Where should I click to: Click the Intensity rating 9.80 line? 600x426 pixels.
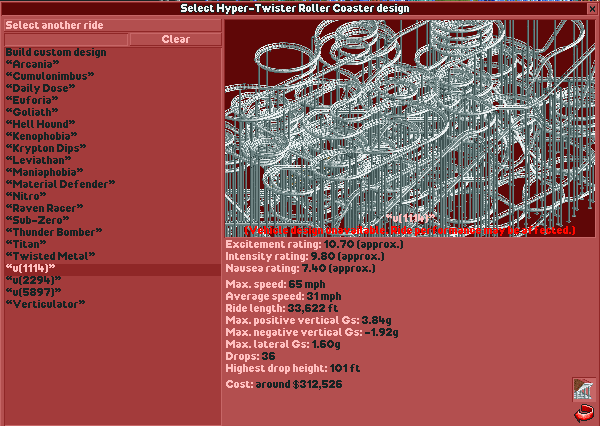click(x=305, y=256)
